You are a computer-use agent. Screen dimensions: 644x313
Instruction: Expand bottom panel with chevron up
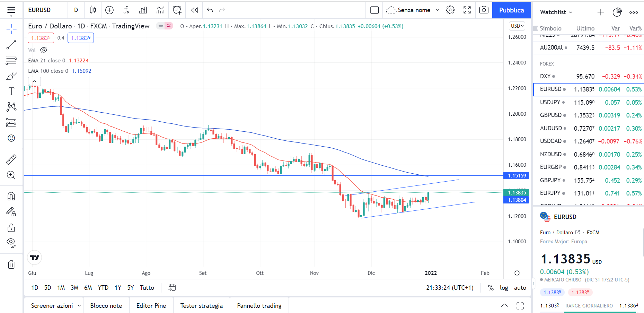point(505,306)
